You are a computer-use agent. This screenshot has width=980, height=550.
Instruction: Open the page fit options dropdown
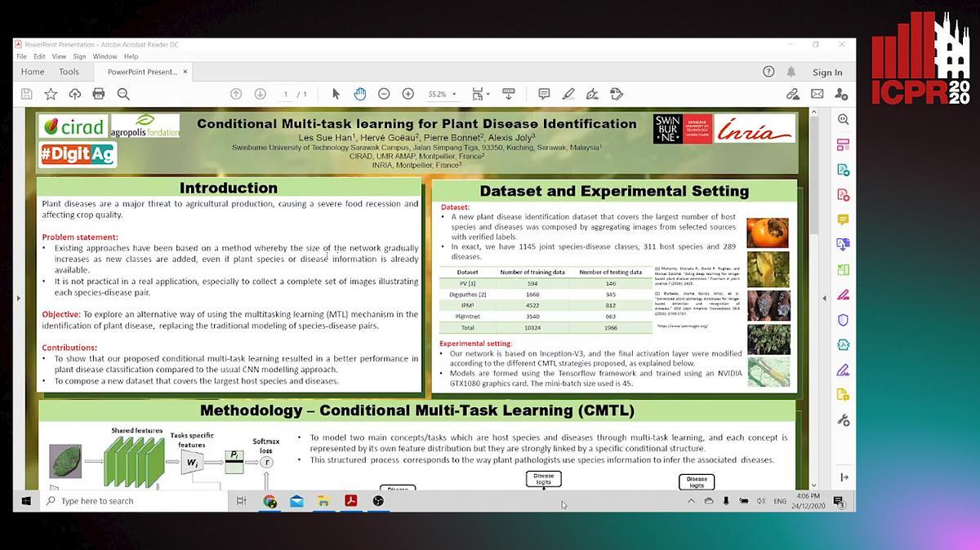point(480,94)
